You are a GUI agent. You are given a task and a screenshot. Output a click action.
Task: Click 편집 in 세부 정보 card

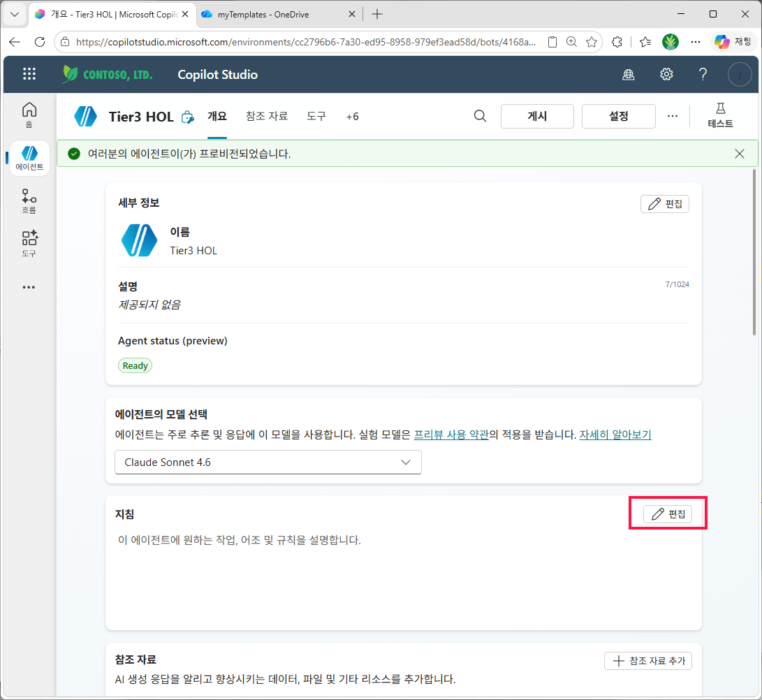tap(664, 204)
